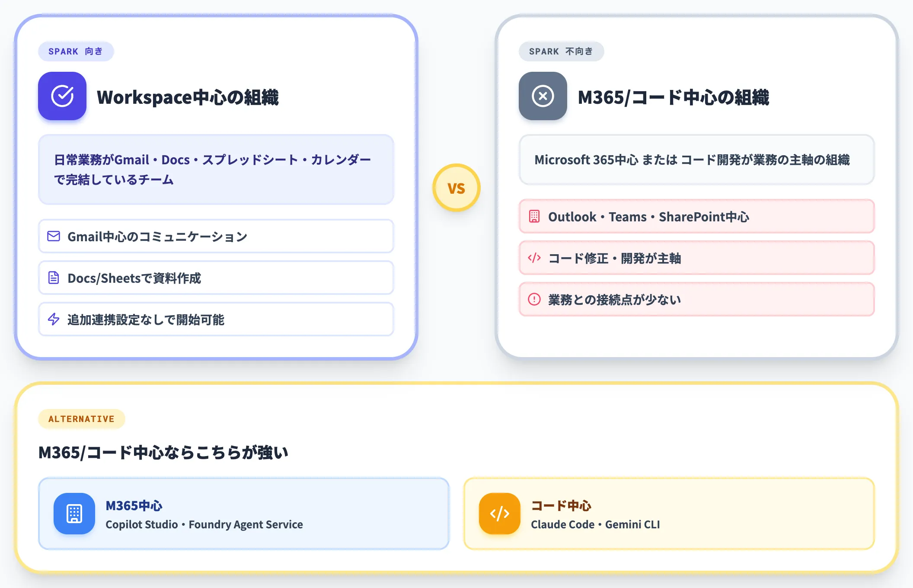This screenshot has height=588, width=913.
Task: Click the yellow VS circle badge
Action: point(456,188)
